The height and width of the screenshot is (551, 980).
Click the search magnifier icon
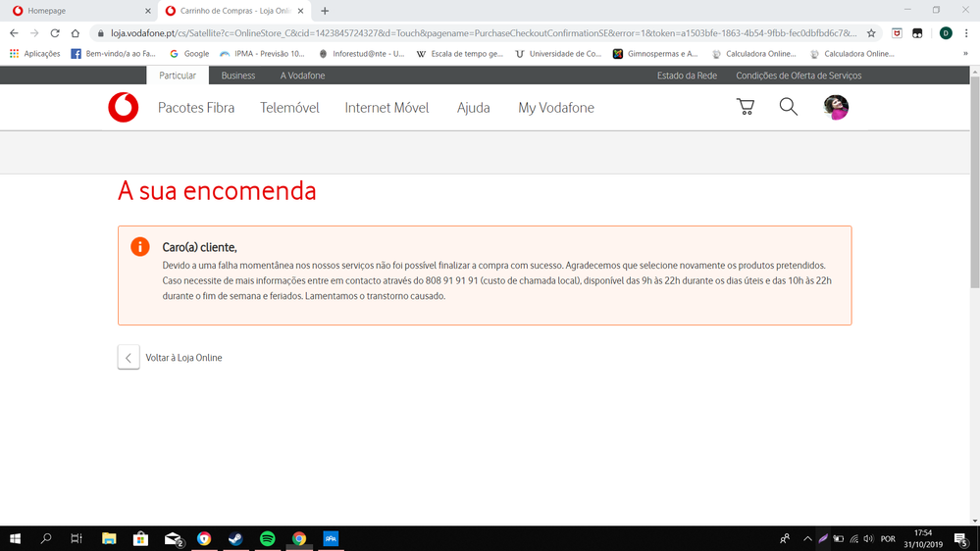[x=789, y=107]
